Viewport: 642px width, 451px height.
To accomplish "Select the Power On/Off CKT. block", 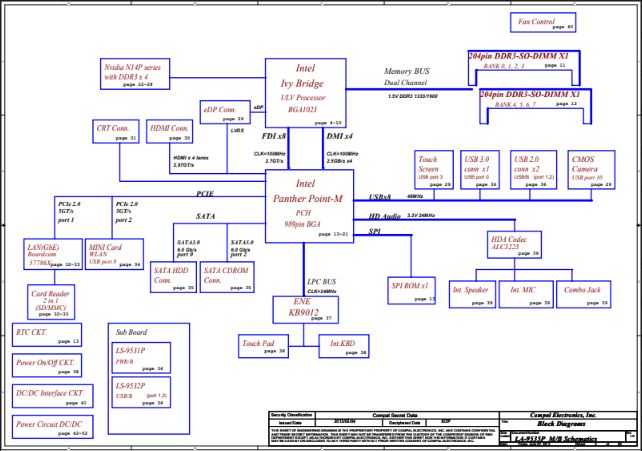I will click(x=47, y=365).
